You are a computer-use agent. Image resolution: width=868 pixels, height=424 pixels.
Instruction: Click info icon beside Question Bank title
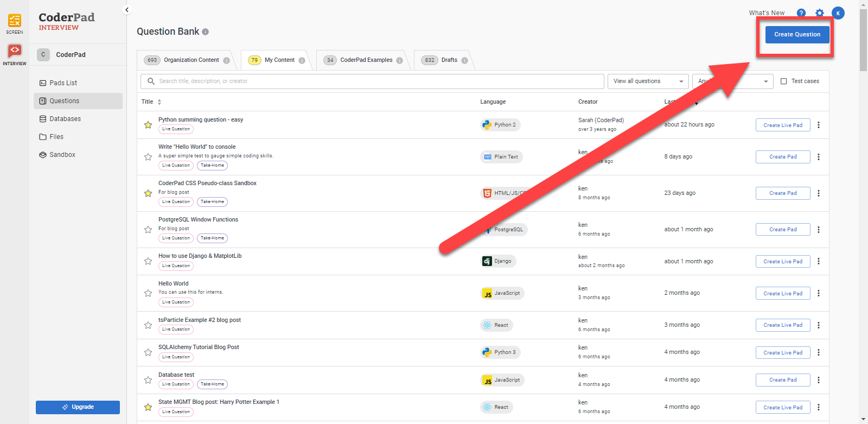pyautogui.click(x=206, y=32)
